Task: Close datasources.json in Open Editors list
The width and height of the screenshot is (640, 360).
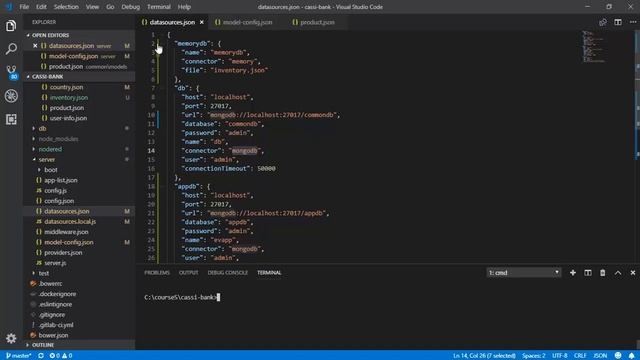Action: (35, 46)
